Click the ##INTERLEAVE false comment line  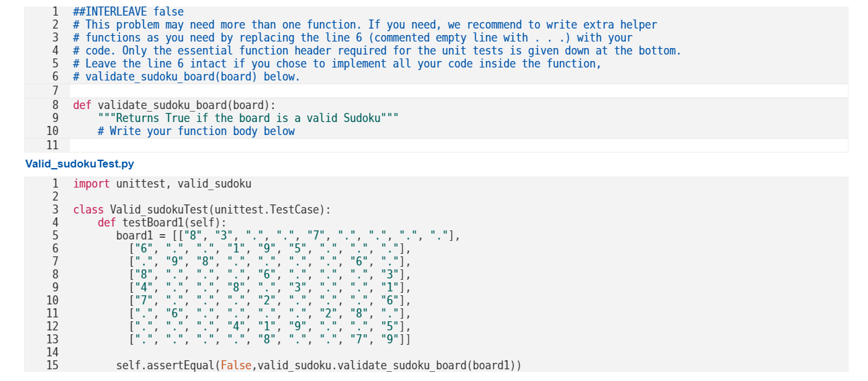pos(128,12)
